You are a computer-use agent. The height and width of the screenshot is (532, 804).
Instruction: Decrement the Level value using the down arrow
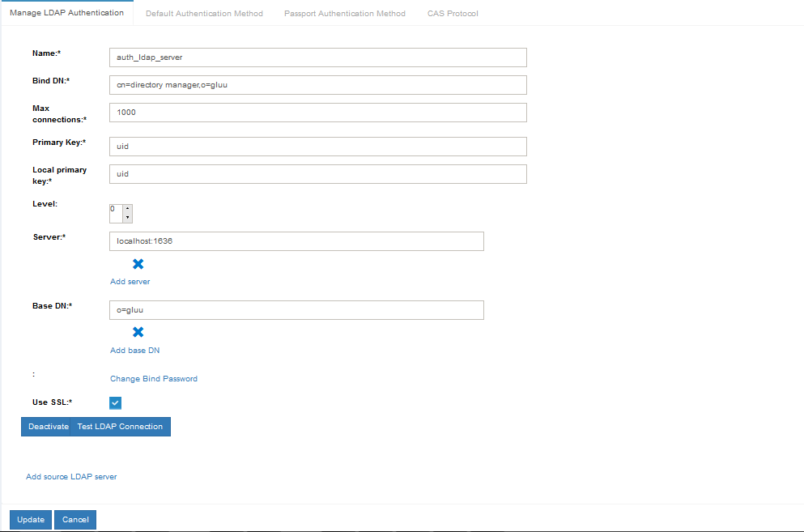[128, 217]
